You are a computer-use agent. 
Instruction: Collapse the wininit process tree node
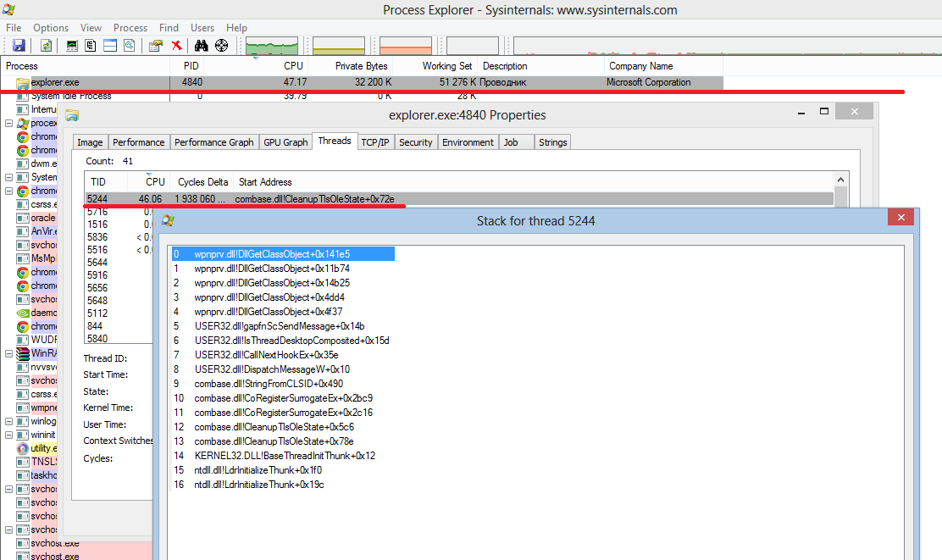[x=9, y=435]
